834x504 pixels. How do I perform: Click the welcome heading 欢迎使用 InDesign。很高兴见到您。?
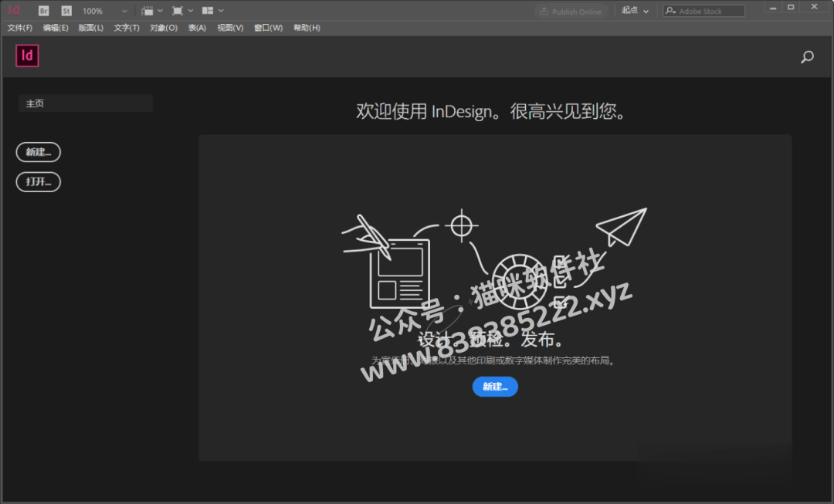tap(493, 111)
